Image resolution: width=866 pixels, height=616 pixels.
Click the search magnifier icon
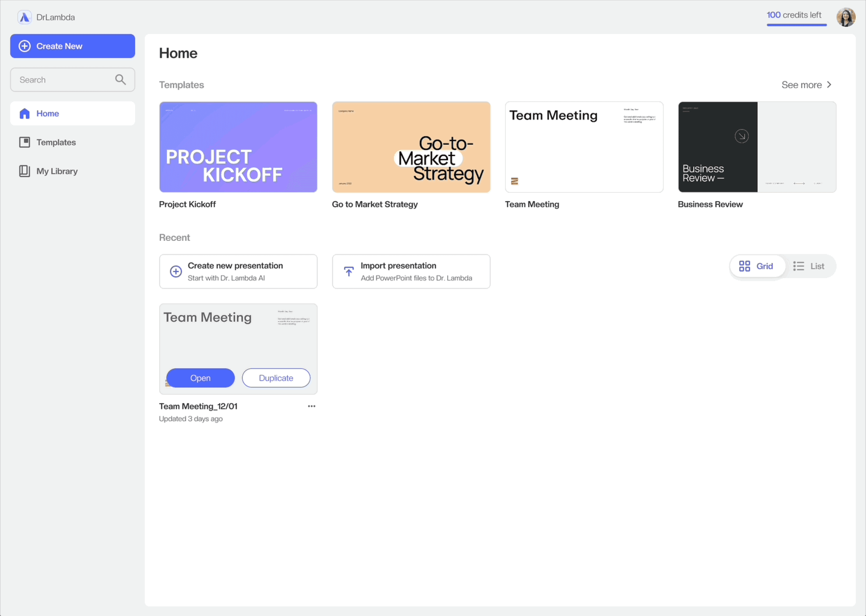point(120,80)
